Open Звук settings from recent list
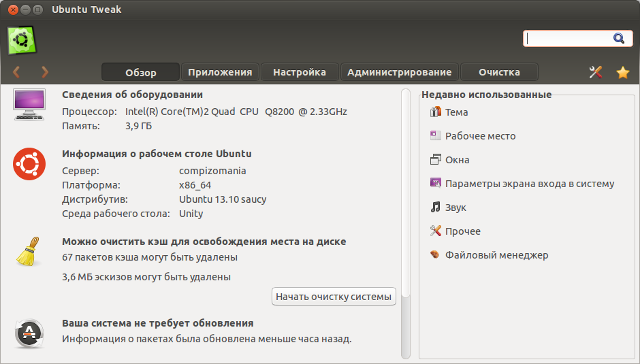Viewport: 640px width, 364px height. [x=455, y=208]
